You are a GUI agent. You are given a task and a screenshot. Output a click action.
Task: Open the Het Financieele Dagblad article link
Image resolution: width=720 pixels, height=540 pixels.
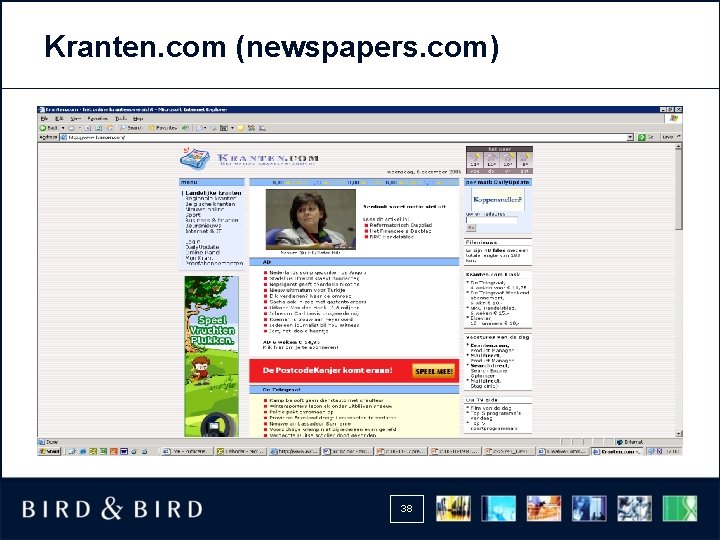pyautogui.click(x=400, y=231)
